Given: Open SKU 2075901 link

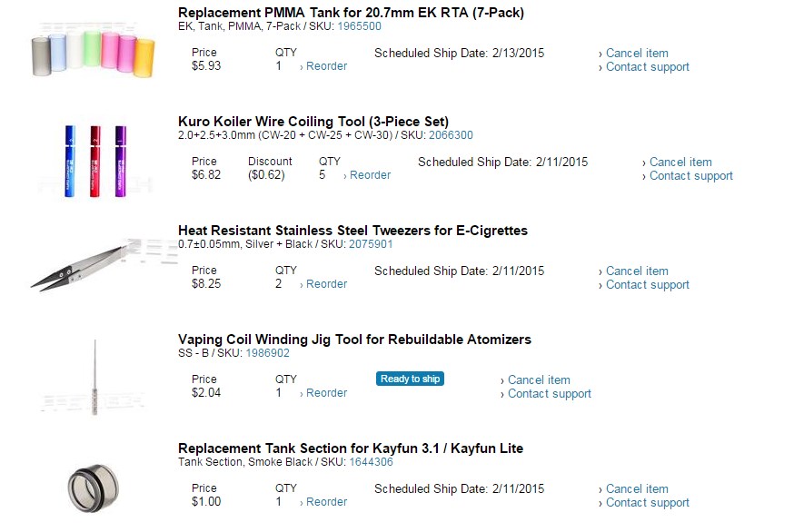Looking at the screenshot, I should click(371, 244).
